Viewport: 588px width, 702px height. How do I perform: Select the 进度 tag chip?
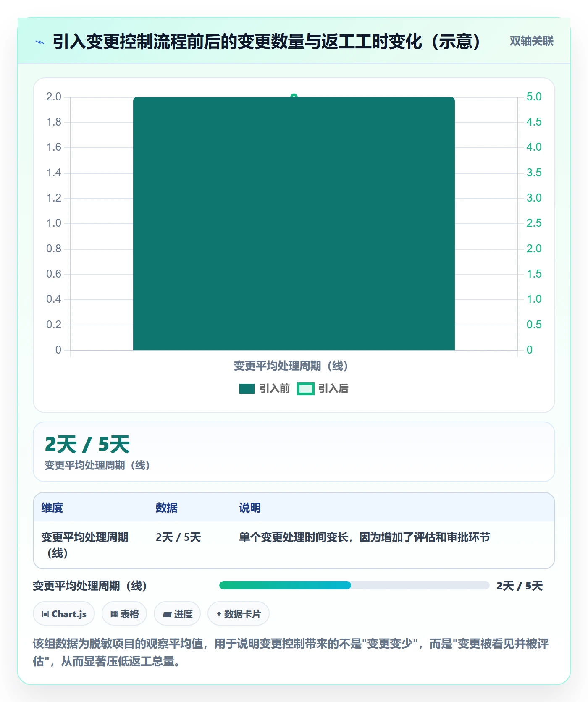pos(177,614)
